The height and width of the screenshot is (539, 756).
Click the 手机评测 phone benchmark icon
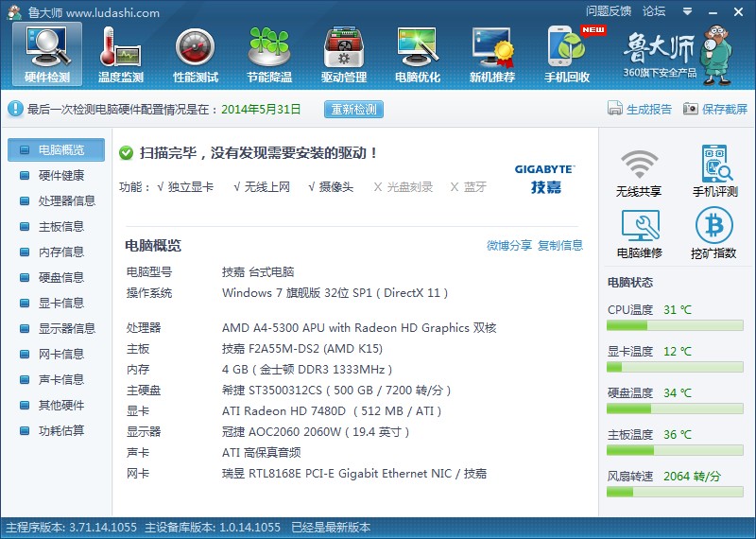pos(716,163)
